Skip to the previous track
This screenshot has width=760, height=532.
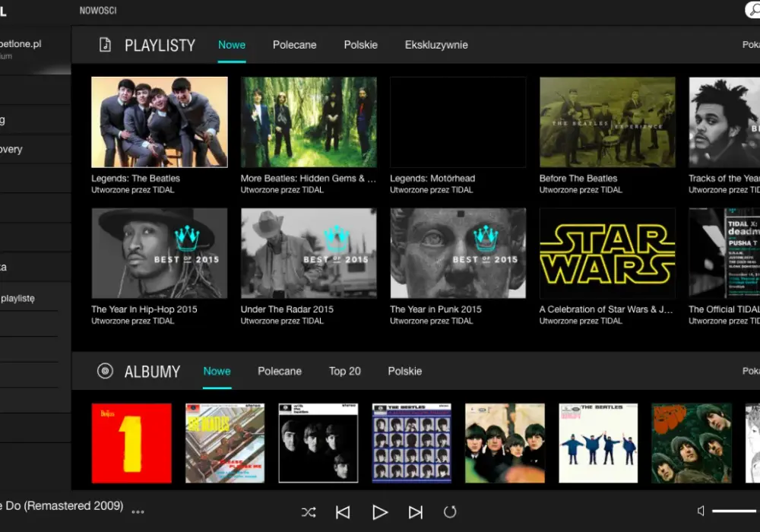(x=343, y=512)
